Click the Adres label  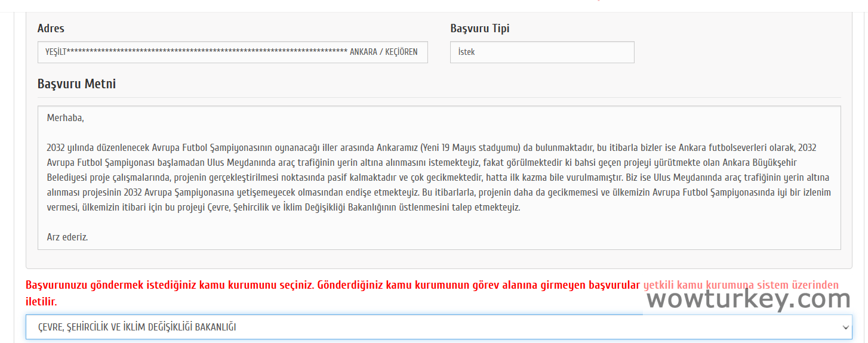tap(51, 28)
